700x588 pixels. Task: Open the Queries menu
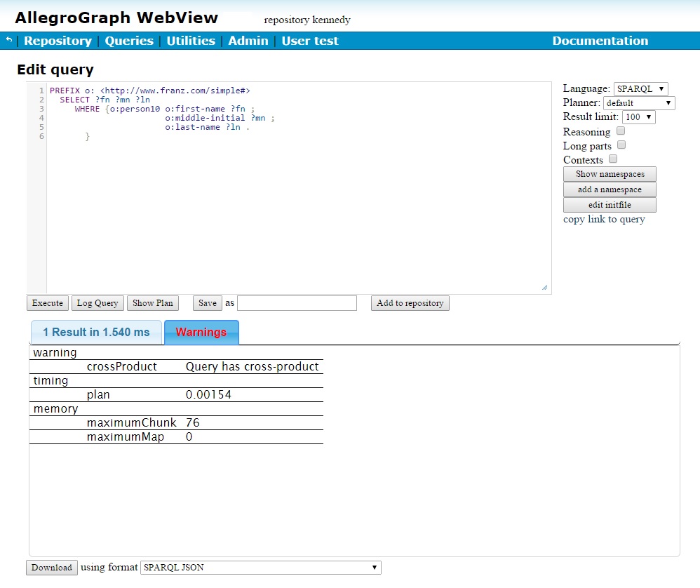(x=129, y=41)
